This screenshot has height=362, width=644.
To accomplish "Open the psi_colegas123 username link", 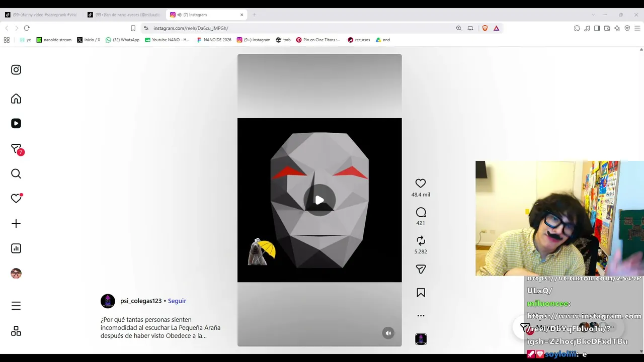I will click(x=141, y=301).
